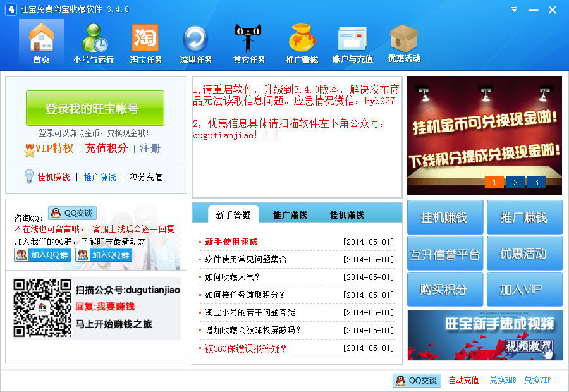Click second 加入QQ群 button

(104, 255)
